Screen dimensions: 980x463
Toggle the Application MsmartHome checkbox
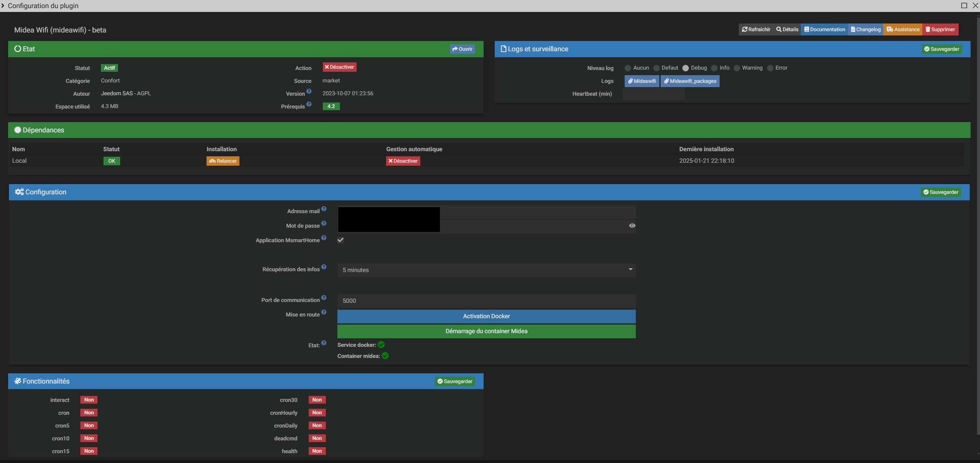click(x=340, y=240)
